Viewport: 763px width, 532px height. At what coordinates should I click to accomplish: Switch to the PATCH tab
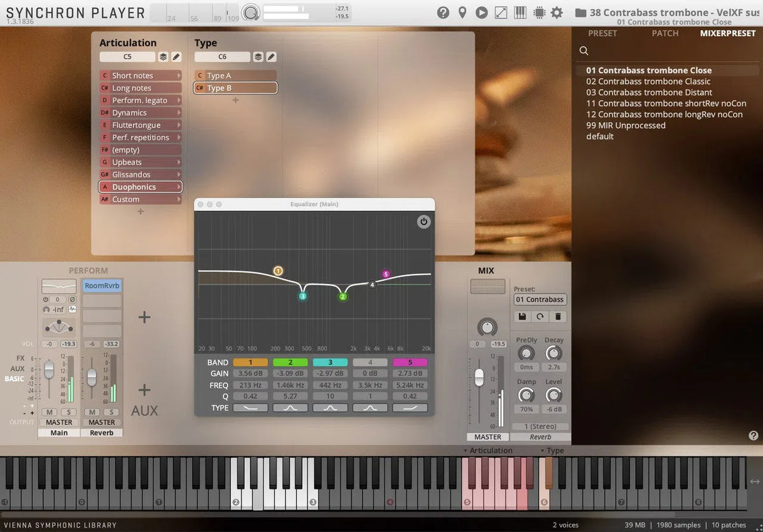pos(665,33)
